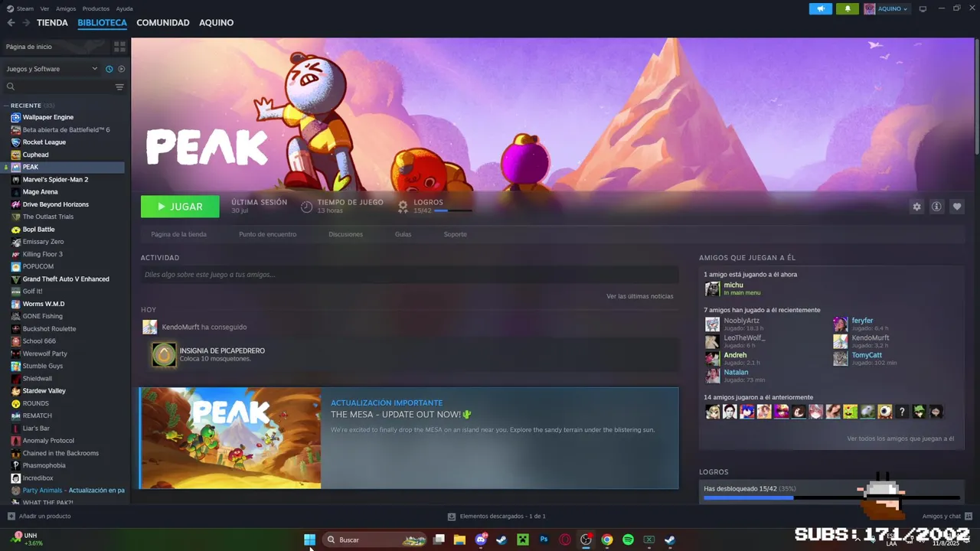Sort library by recent activity clock icon
980x551 pixels.
pos(109,69)
